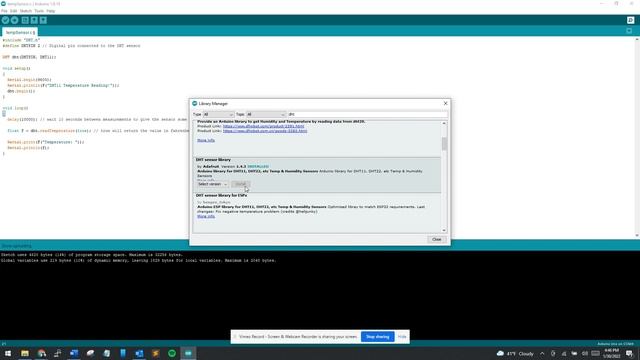Open the second dfrobot Product Link URL
Screen dimensions: 640x360
click(265, 131)
